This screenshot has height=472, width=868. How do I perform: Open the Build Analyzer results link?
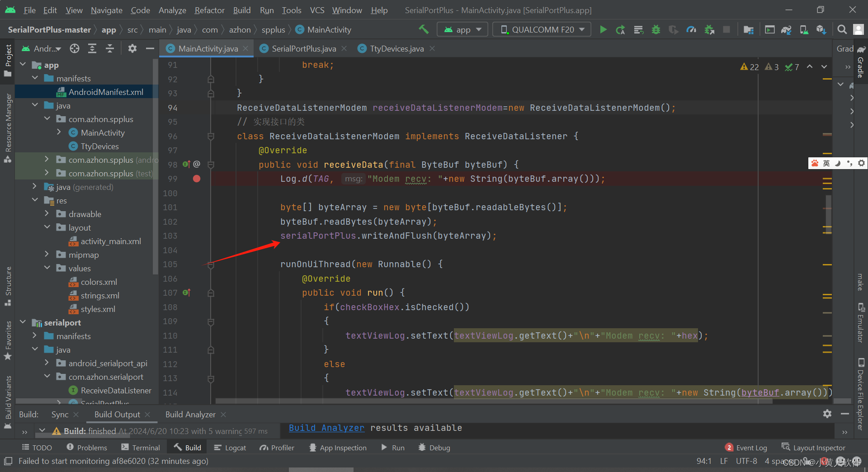tap(326, 428)
